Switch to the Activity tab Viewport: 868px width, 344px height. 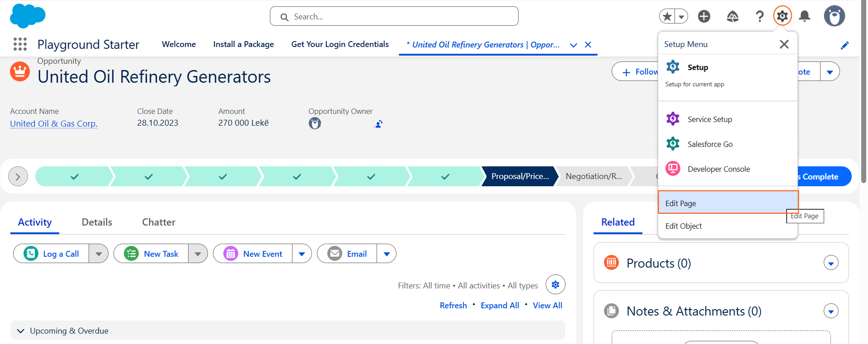point(35,222)
